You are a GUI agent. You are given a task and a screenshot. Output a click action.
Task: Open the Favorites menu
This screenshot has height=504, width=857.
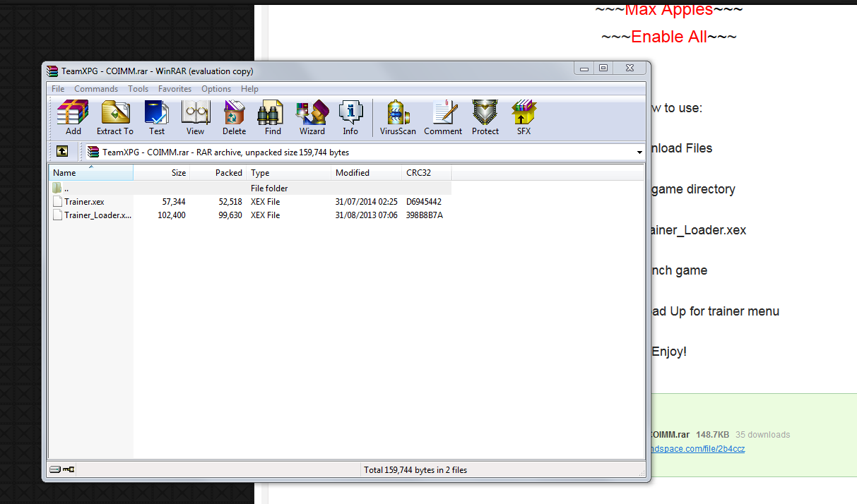click(x=175, y=89)
